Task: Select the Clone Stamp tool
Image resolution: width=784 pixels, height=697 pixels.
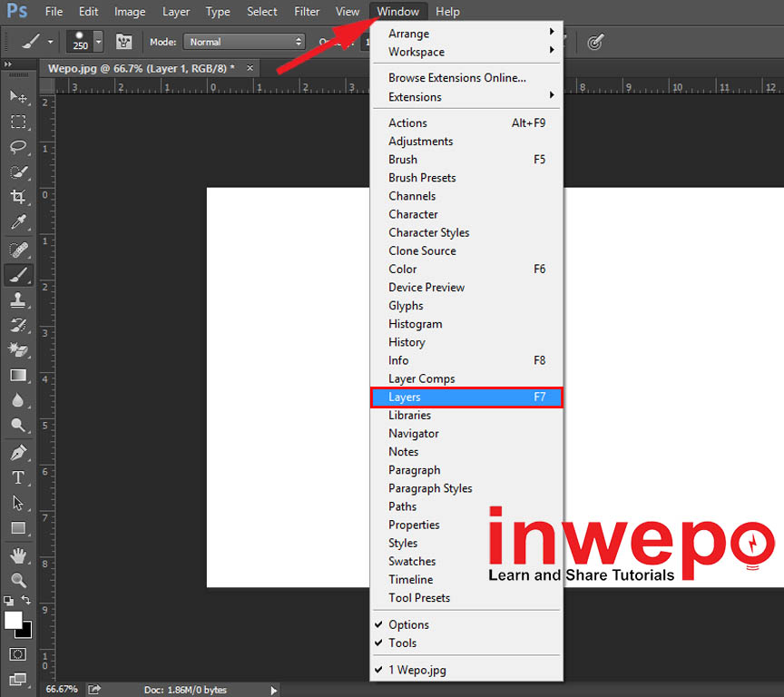Action: pyautogui.click(x=18, y=299)
